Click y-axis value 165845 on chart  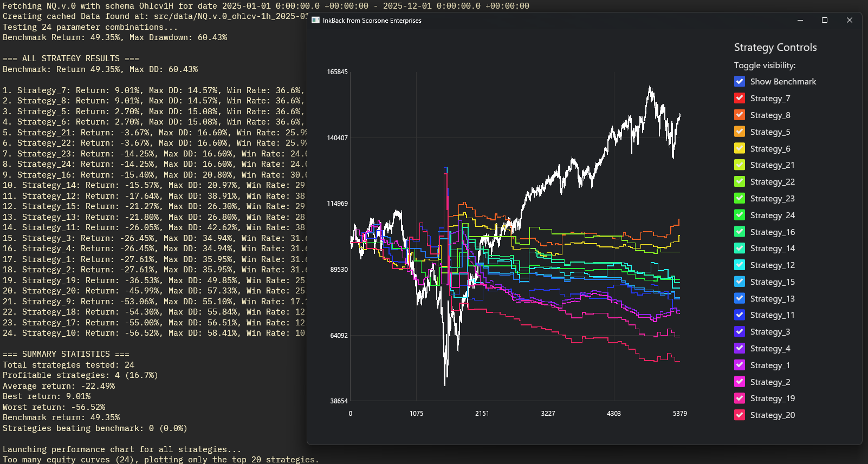338,72
